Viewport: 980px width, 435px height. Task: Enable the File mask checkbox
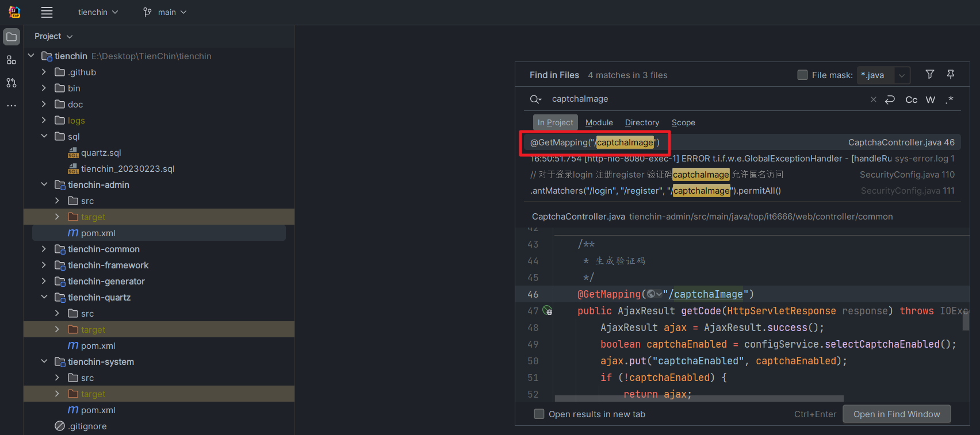[802, 75]
